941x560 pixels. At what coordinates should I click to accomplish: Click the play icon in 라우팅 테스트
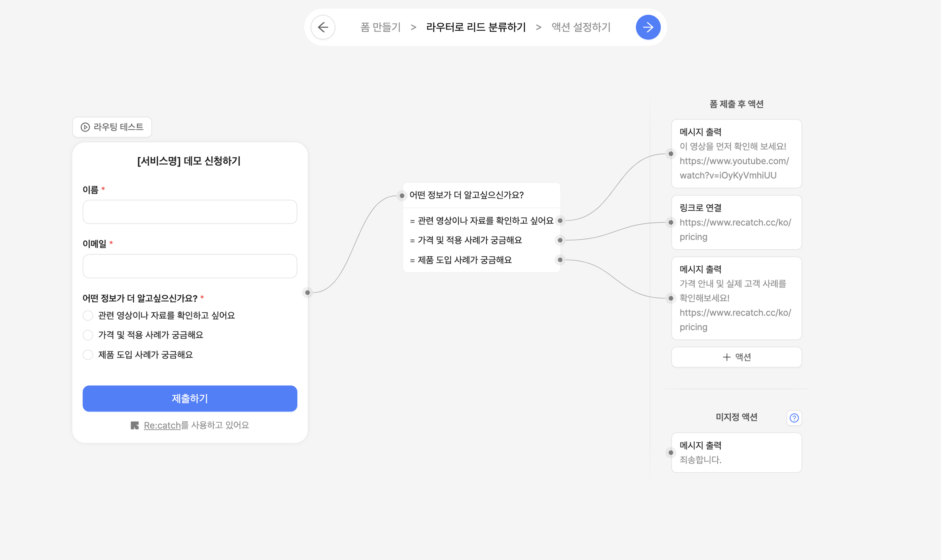coord(85,127)
